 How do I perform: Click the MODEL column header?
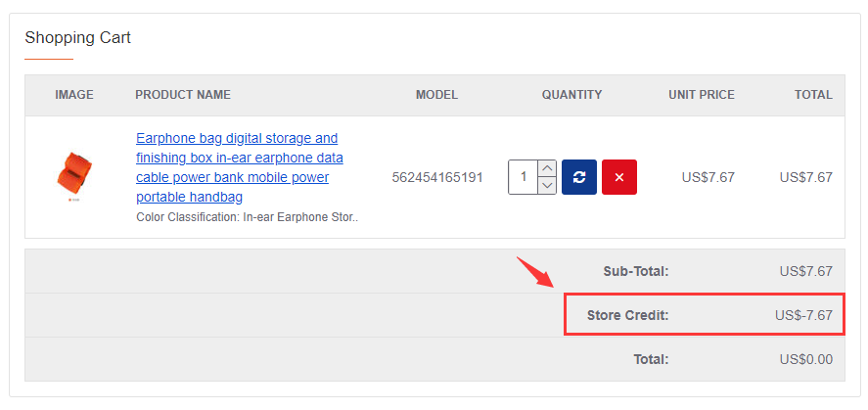pyautogui.click(x=436, y=95)
